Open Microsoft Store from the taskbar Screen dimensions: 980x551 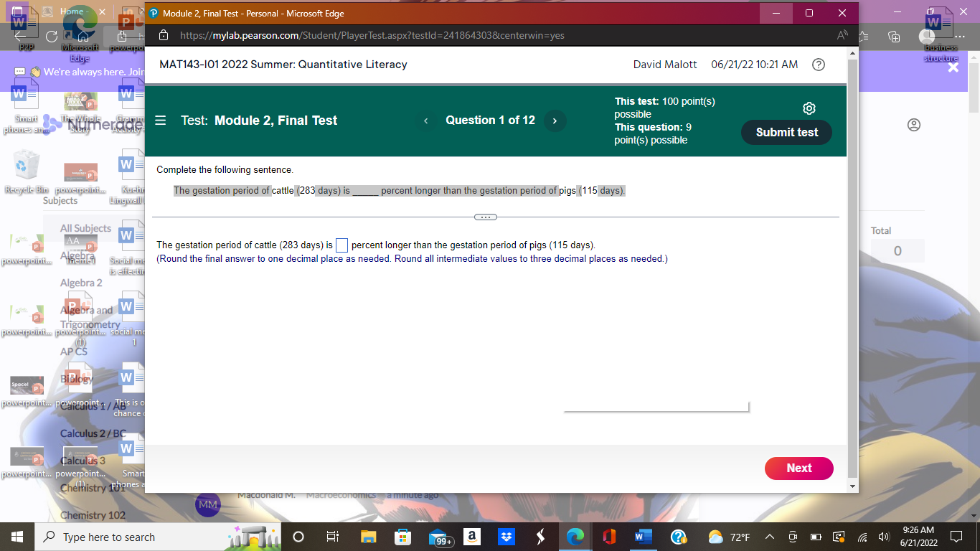point(404,537)
